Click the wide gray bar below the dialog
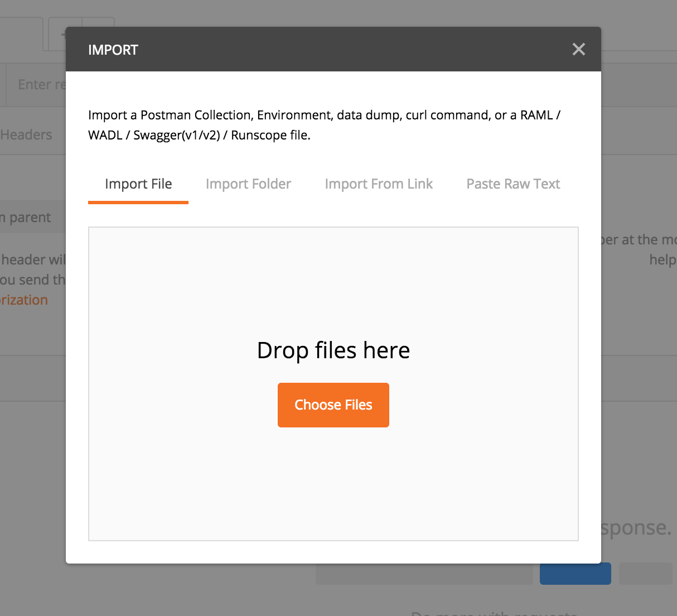 coord(424,574)
